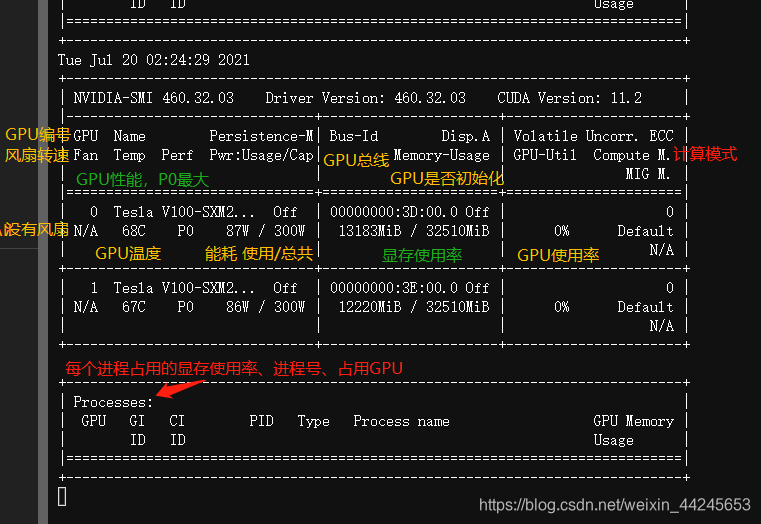Click the Name column header
This screenshot has width=761, height=524.
(x=130, y=136)
